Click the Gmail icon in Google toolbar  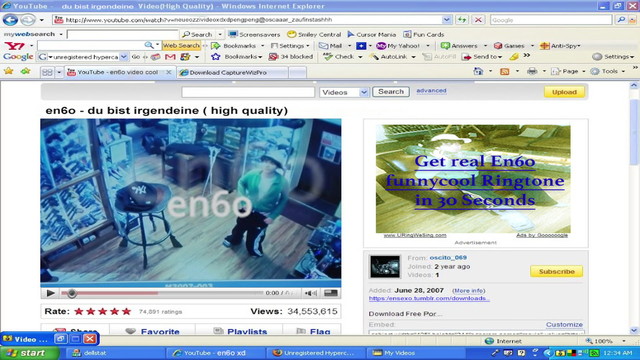click(x=170, y=57)
